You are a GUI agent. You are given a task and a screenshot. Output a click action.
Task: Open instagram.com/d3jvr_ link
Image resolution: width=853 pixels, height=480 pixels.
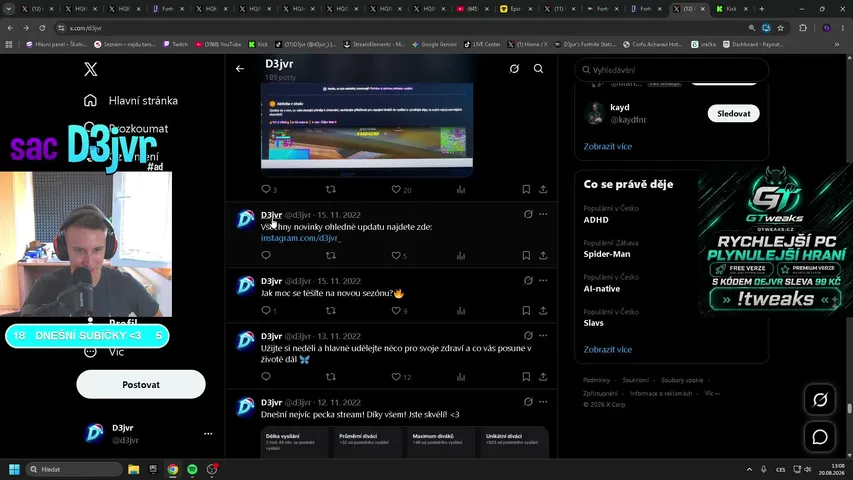click(301, 238)
